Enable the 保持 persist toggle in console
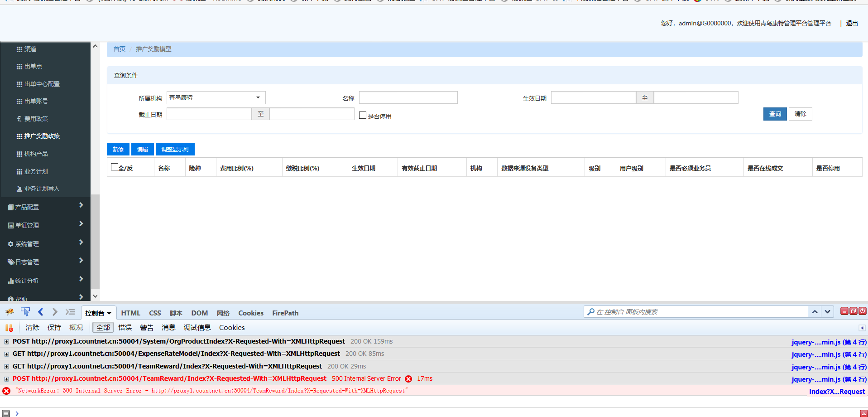This screenshot has height=417, width=868. click(54, 328)
